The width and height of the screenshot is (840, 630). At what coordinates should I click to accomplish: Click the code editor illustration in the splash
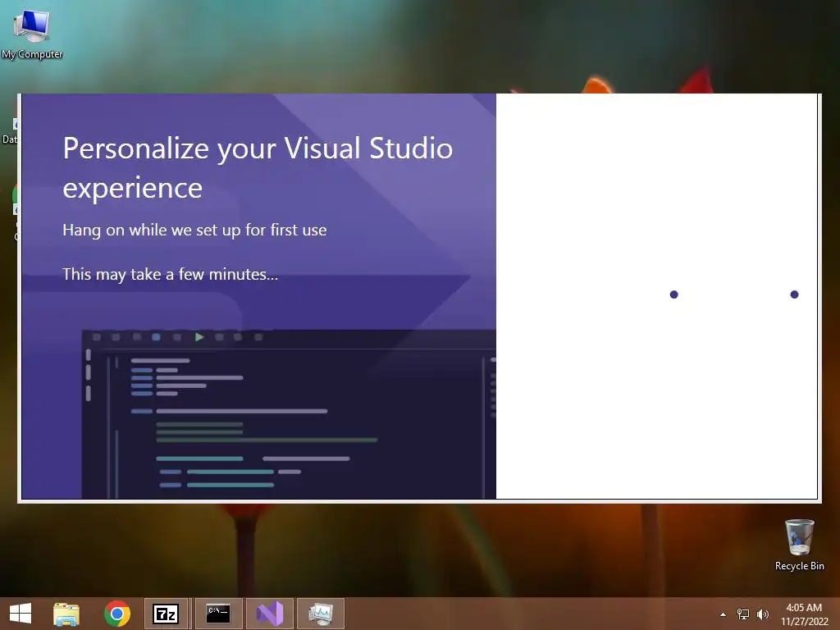tap(289, 414)
